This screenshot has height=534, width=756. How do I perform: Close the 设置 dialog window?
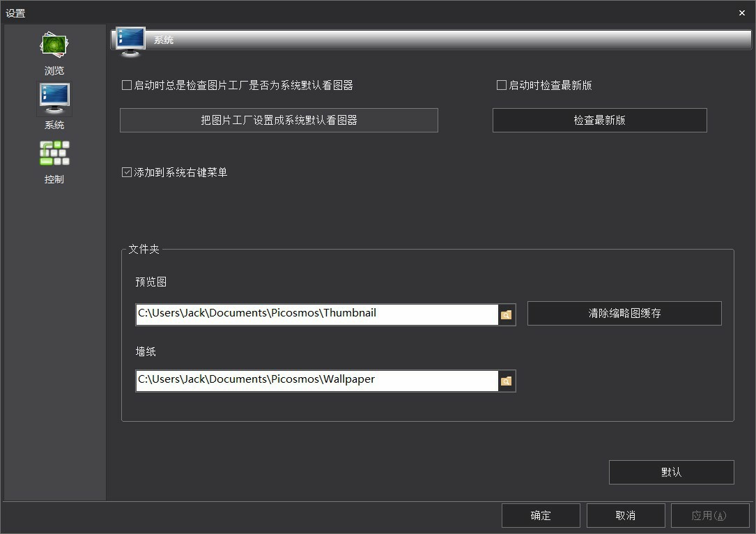point(742,13)
